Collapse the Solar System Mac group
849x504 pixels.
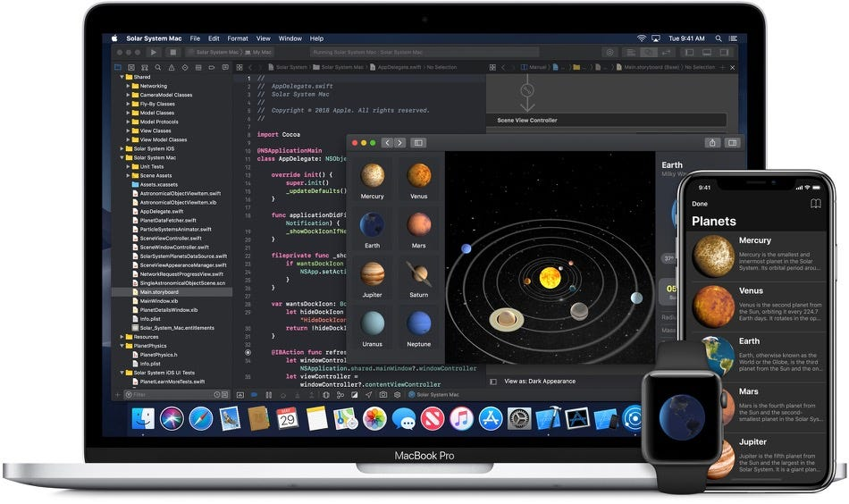tap(122, 157)
